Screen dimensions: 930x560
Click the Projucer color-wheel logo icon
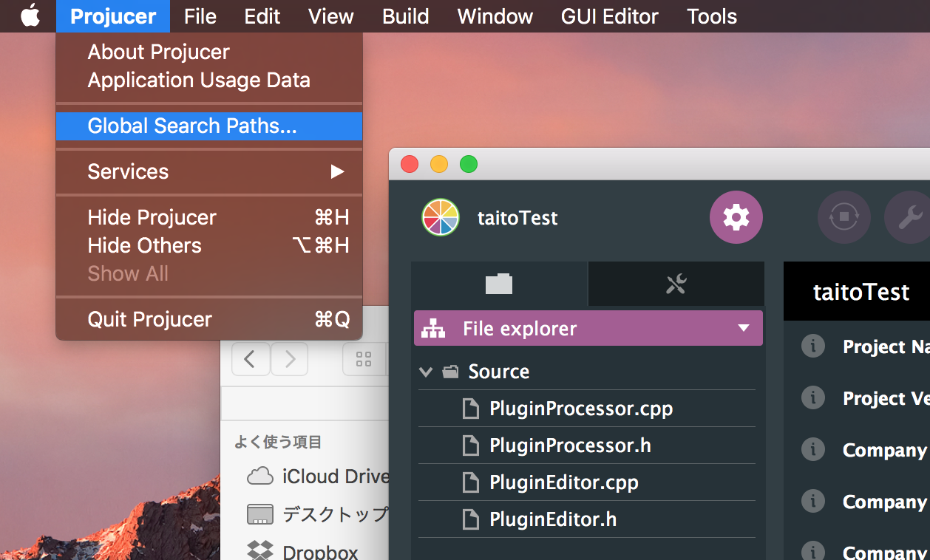tap(440, 217)
